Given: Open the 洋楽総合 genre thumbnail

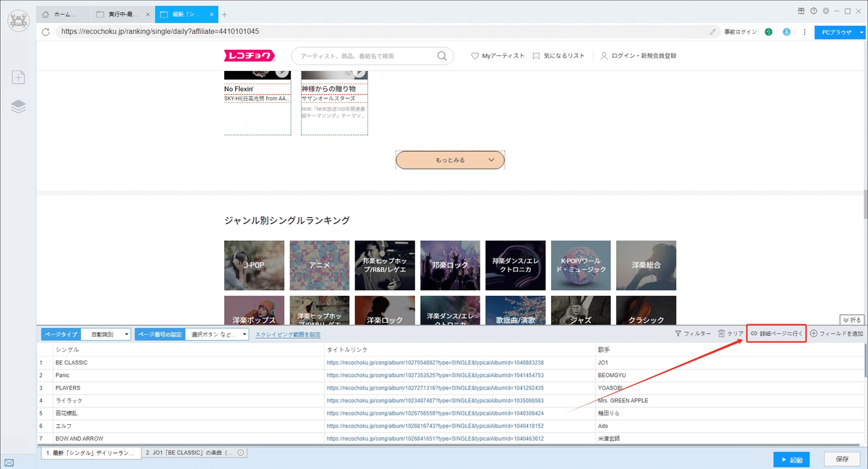Looking at the screenshot, I should pyautogui.click(x=646, y=266).
